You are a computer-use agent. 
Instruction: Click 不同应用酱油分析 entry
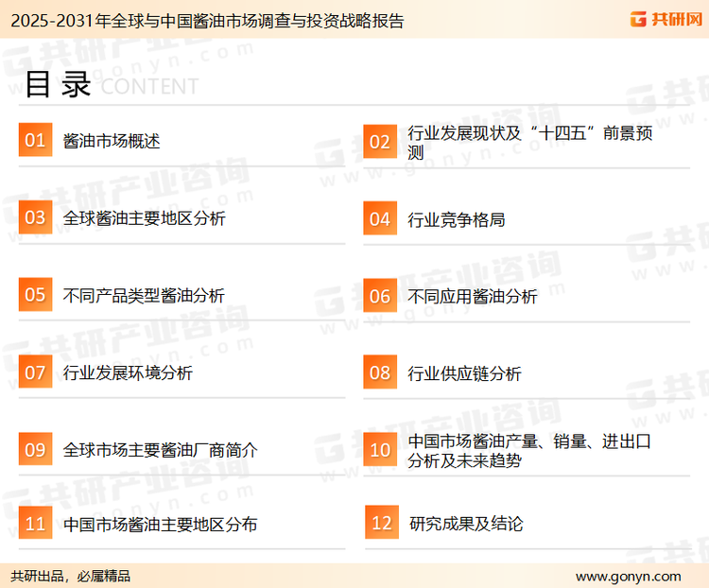(472, 296)
